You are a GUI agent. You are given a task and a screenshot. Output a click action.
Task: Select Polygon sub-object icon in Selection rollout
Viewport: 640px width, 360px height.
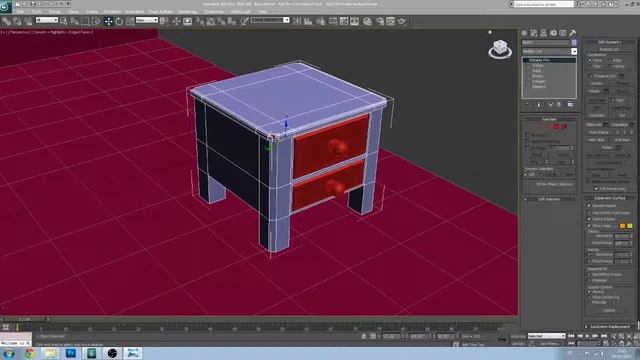tap(556, 127)
